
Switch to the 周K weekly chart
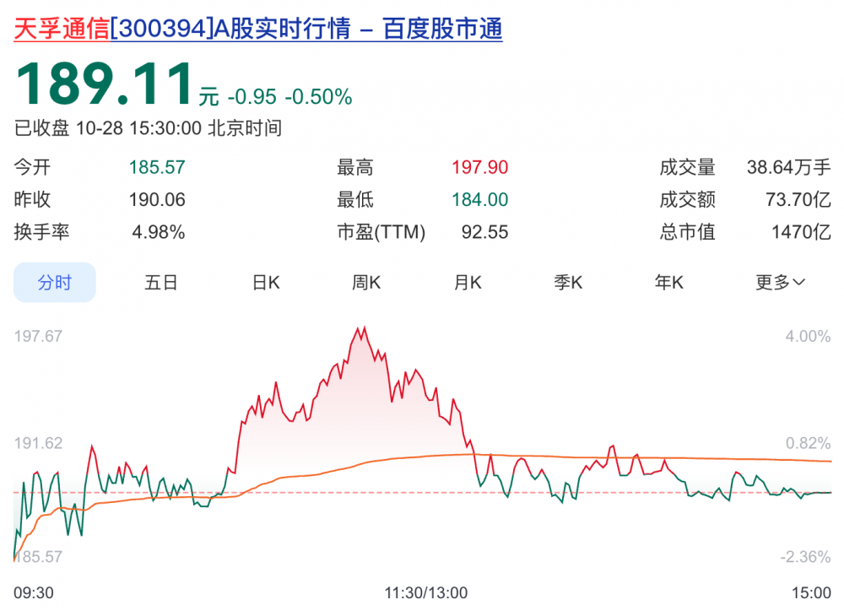(x=366, y=283)
